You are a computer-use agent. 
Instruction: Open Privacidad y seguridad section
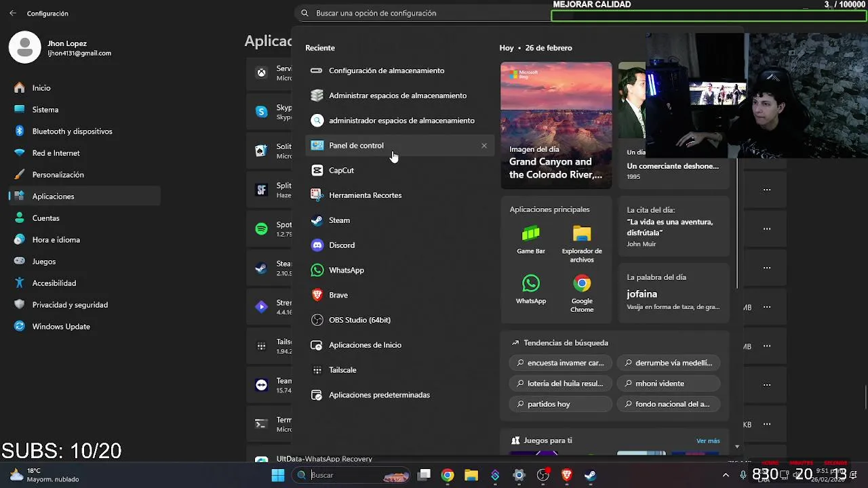point(85,305)
